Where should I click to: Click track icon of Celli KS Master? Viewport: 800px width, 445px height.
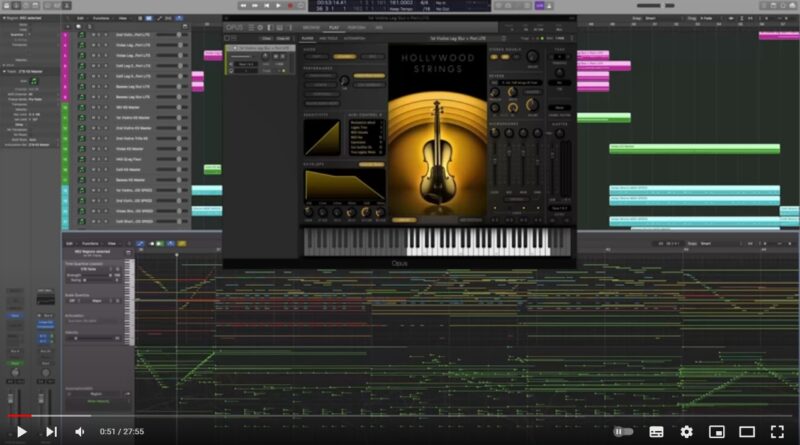82,169
